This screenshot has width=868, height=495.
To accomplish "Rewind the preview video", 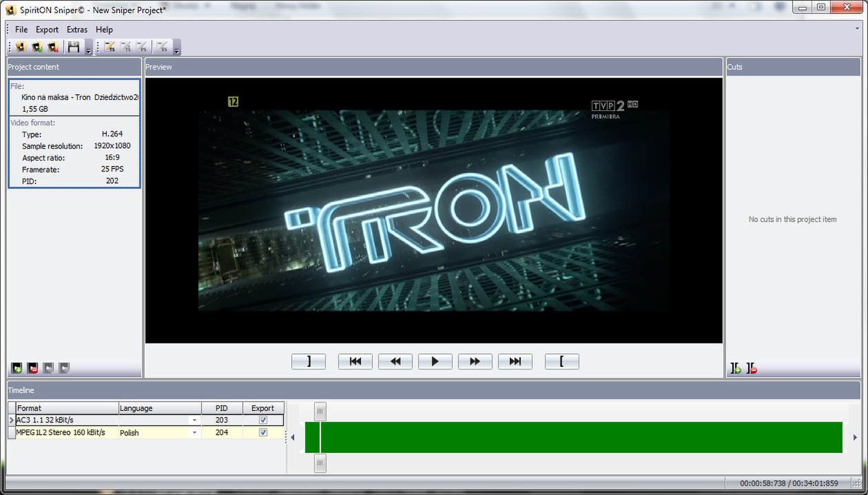I will point(395,361).
